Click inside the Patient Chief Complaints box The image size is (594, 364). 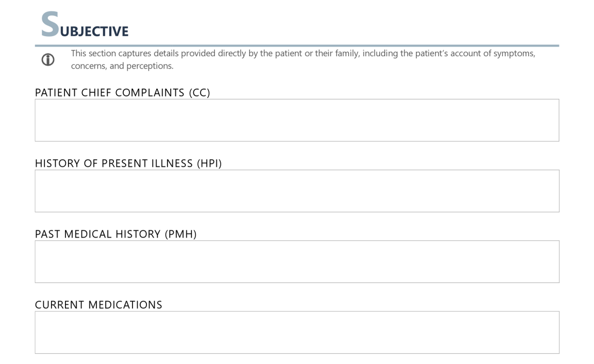296,120
